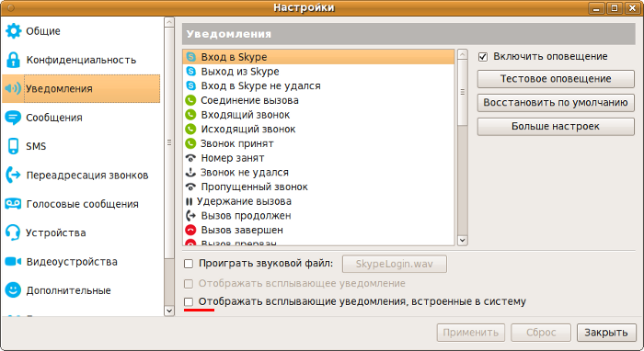Click Закрыть to close settings

[606, 333]
